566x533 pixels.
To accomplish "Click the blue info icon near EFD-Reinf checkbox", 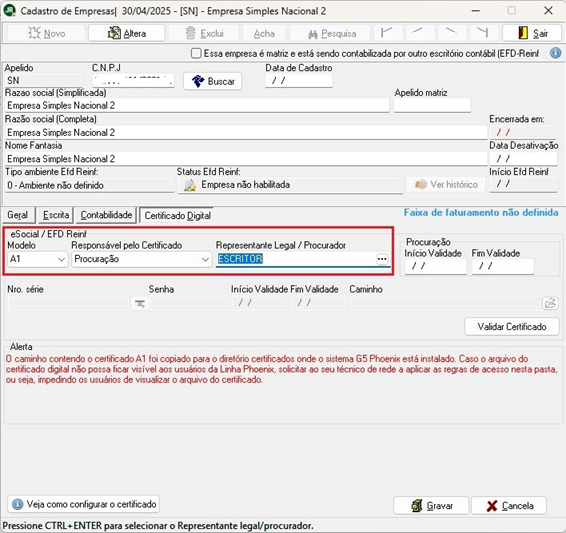I will click(x=556, y=53).
